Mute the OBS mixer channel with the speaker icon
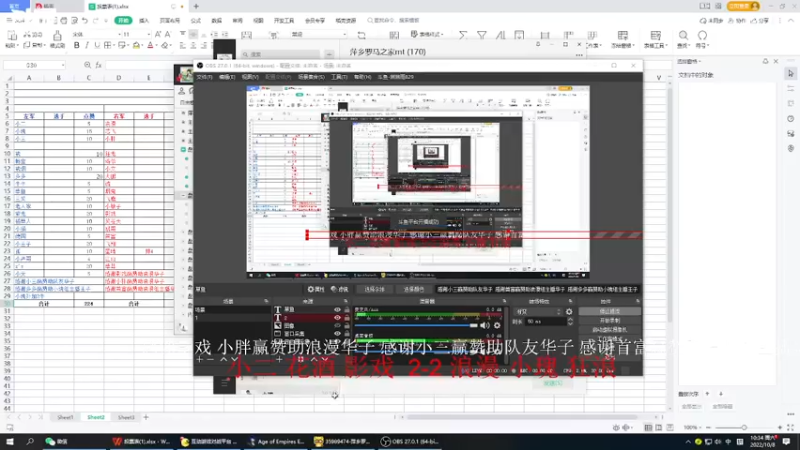The width and height of the screenshot is (800, 450). click(484, 325)
